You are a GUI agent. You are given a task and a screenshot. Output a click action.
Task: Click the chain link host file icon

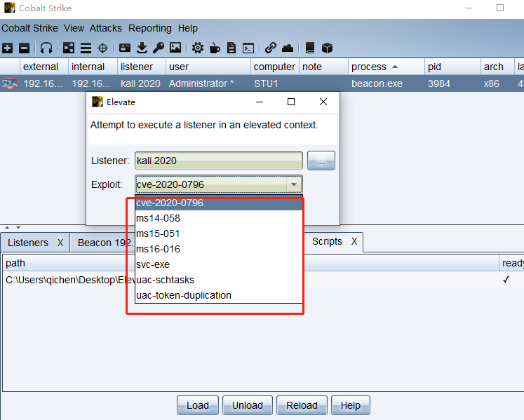[270, 48]
